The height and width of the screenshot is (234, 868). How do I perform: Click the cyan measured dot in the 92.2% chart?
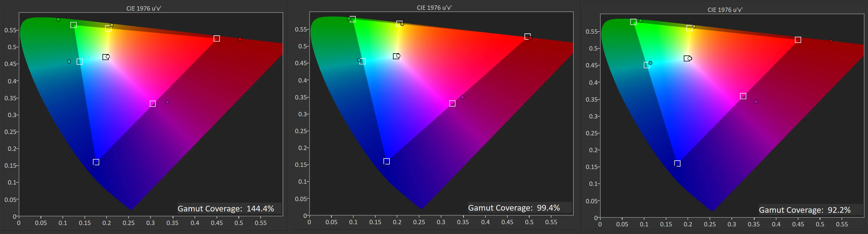point(650,63)
